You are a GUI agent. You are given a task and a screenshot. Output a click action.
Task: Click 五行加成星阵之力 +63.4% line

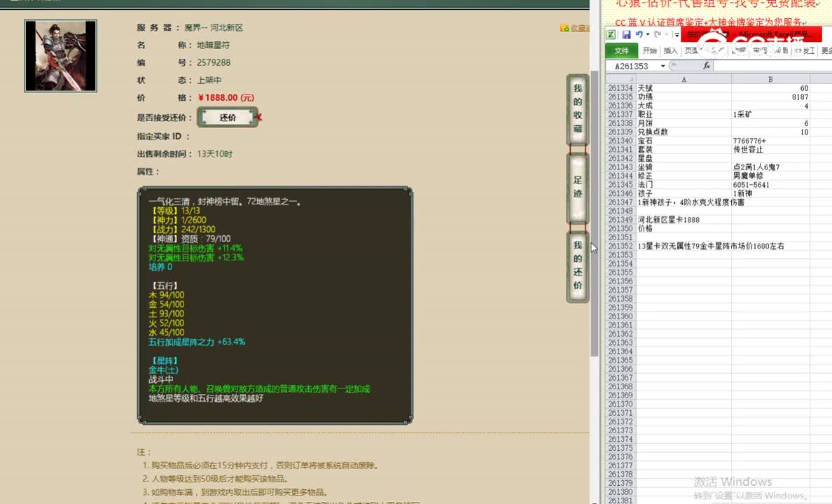(197, 342)
